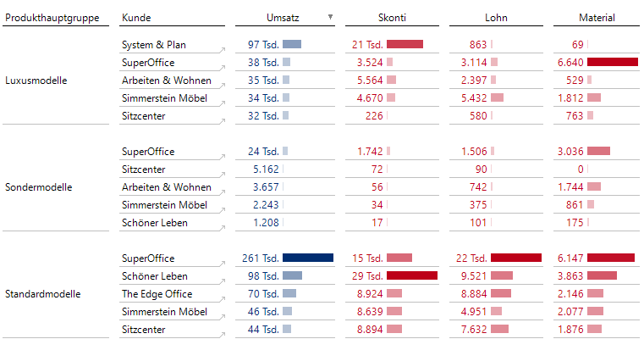Click the Produkthauptgruppe column header
Viewport: 644px width, 339px height.
pyautogui.click(x=52, y=18)
